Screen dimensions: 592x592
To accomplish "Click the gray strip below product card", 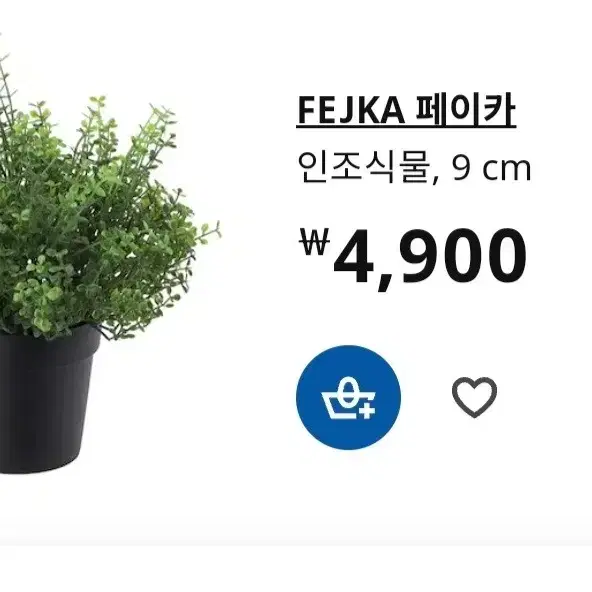I will tap(296, 569).
